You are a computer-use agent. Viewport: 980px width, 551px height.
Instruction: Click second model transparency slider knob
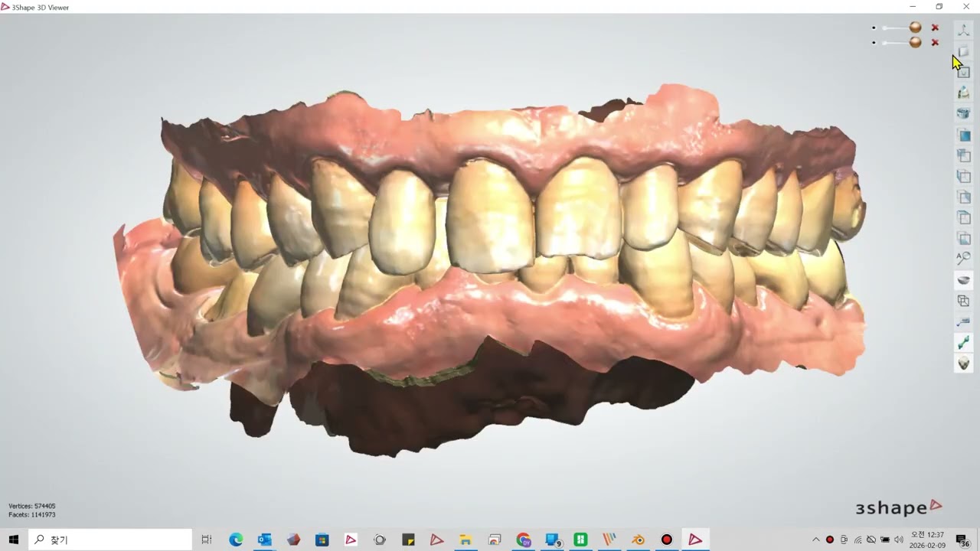[x=915, y=43]
